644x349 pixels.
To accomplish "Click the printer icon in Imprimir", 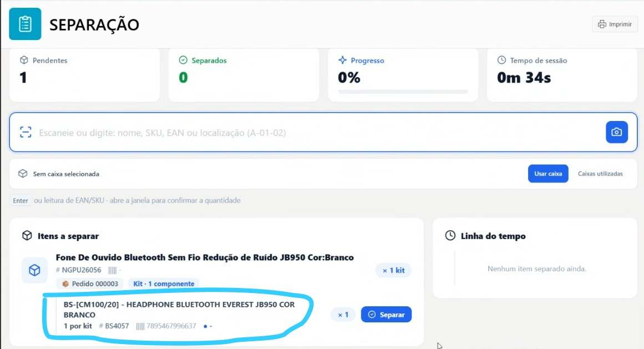I will coord(602,24).
